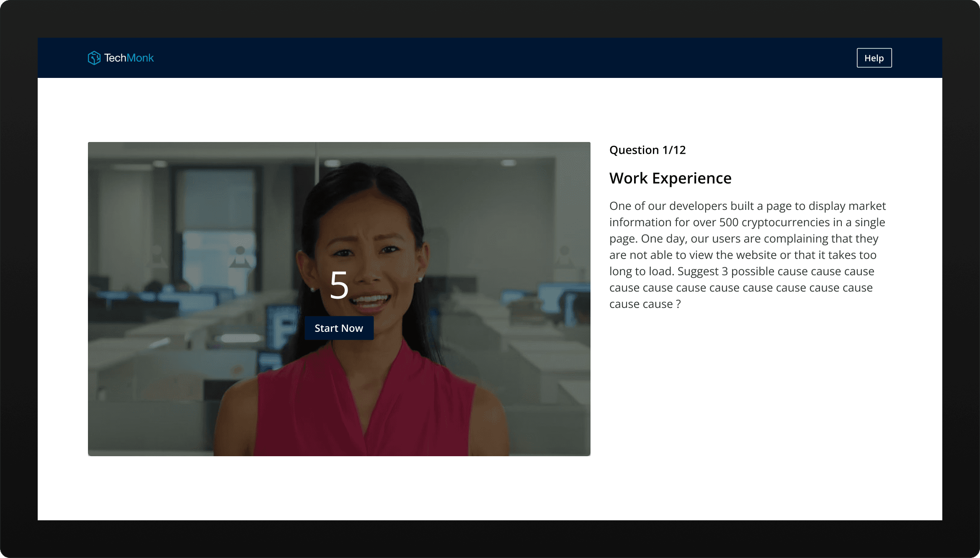Select the Work Experience heading

coord(670,178)
